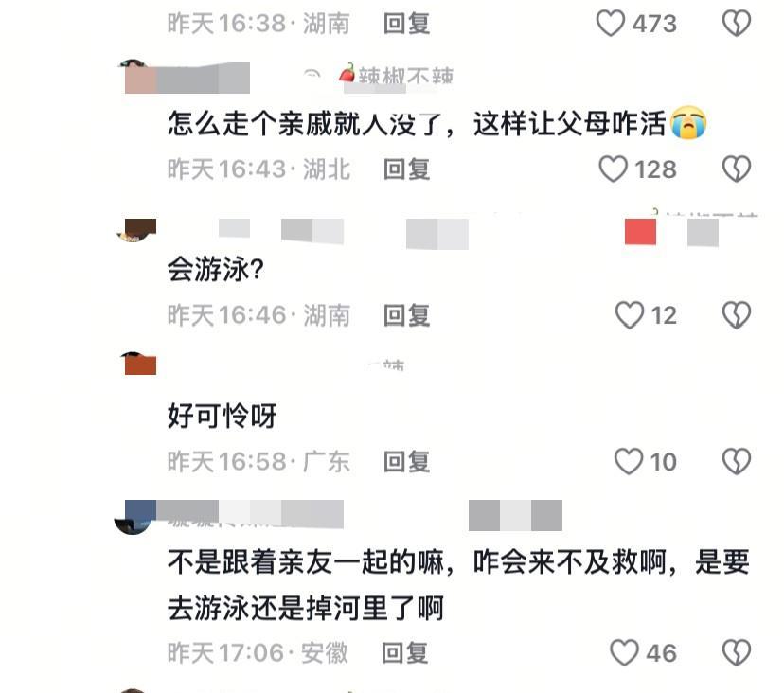
Task: Reply to the 16:46 Hunan comment
Action: tap(406, 315)
